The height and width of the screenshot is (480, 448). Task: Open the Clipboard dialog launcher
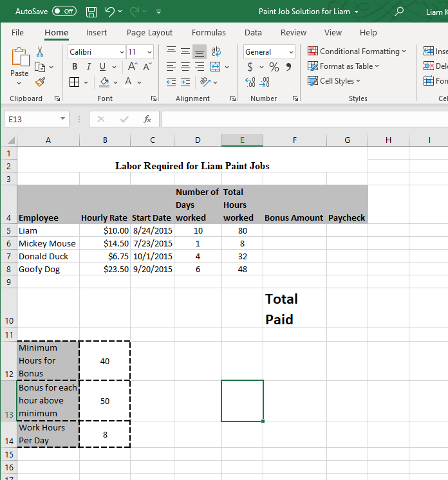pos(57,98)
